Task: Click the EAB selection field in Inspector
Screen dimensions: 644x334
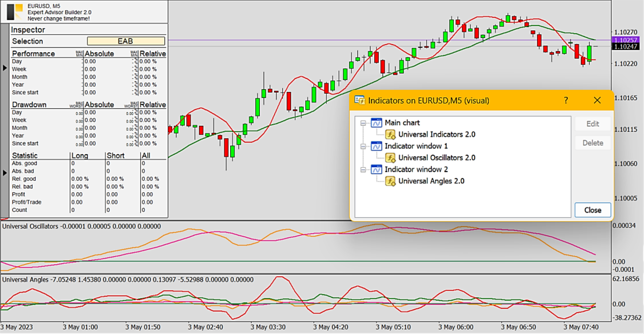Action: [126, 41]
